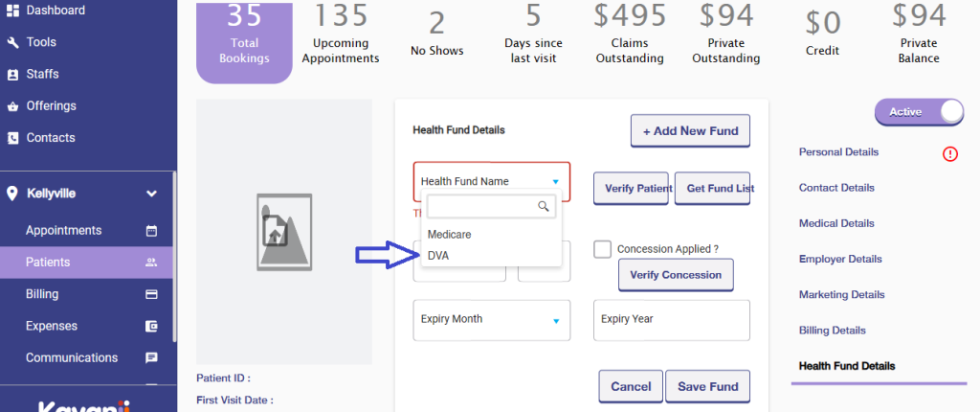Screen dimensions: 980x412
Task: Open the Medical Details section
Action: pyautogui.click(x=836, y=223)
